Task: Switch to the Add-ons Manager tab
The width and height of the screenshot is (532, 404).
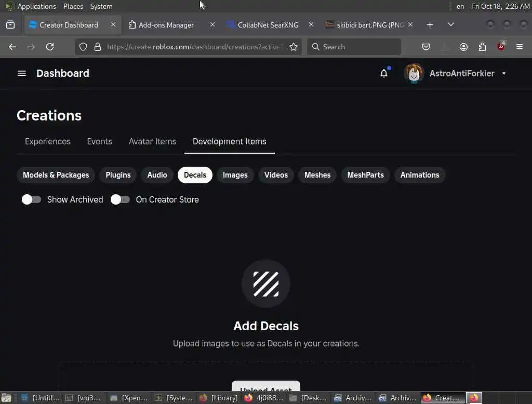Action: pos(166,25)
